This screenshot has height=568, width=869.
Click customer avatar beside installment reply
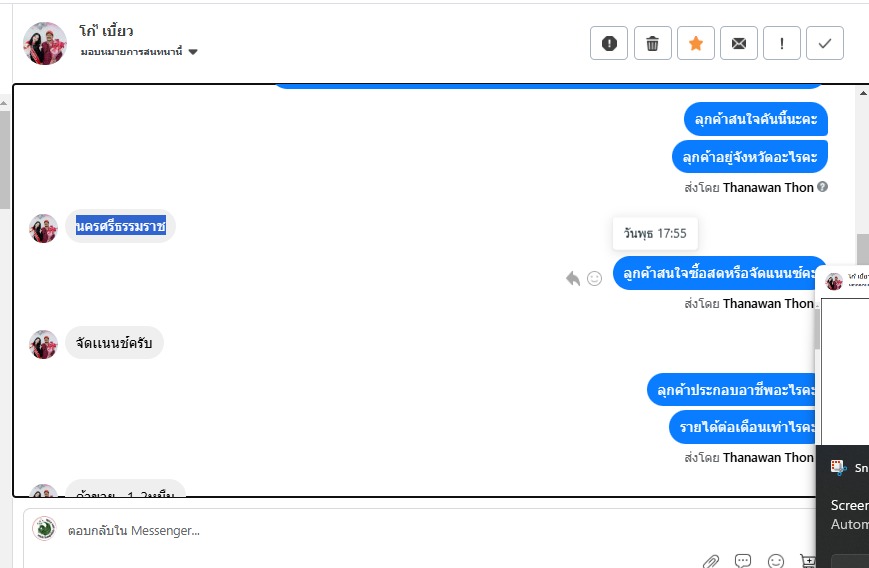43,344
